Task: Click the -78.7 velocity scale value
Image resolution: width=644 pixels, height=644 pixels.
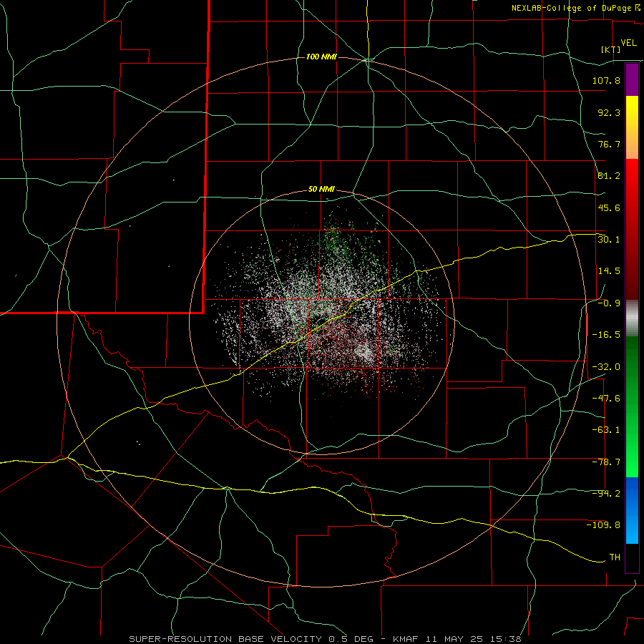Action: coord(606,462)
